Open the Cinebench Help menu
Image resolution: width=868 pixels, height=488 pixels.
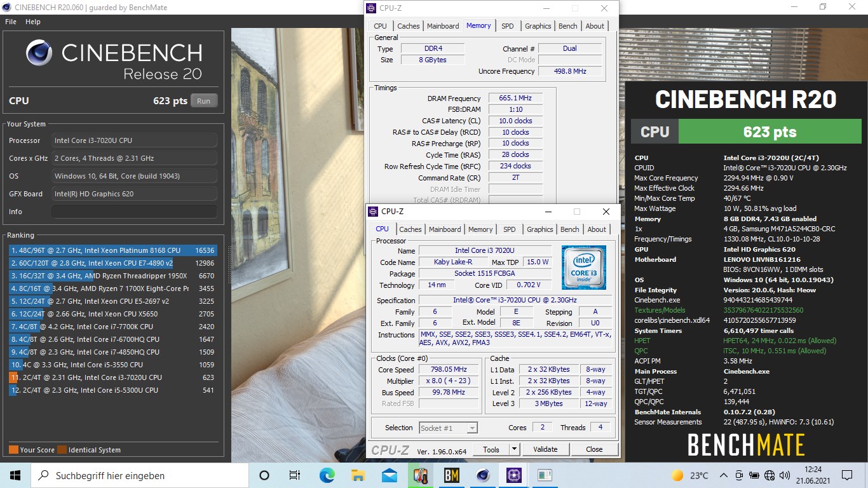33,22
